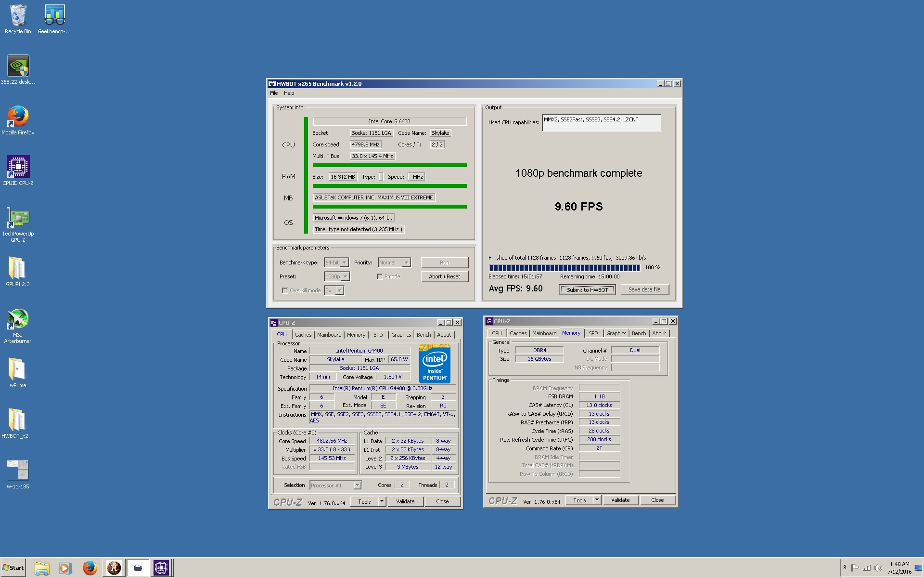The width and height of the screenshot is (924, 578).
Task: Click the CAS# Latency 13.0 clocks value
Action: 599,405
